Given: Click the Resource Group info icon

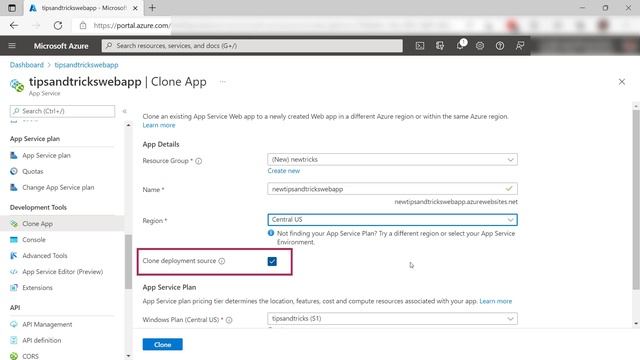Looking at the screenshot, I should [x=199, y=161].
